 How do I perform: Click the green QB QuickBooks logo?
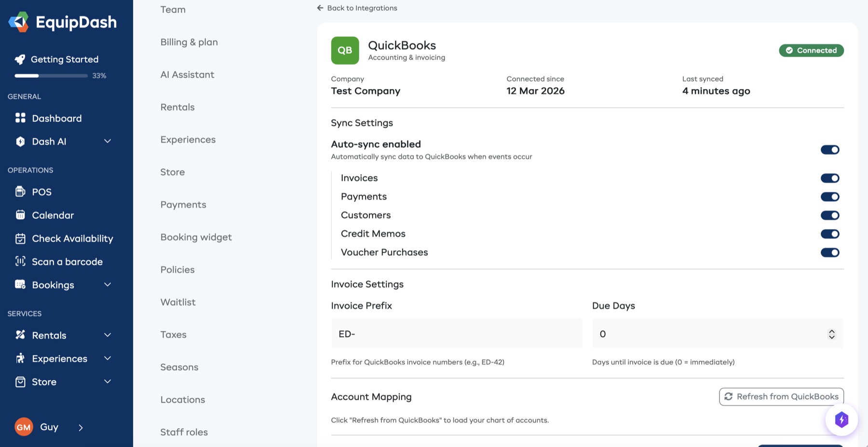[345, 50]
